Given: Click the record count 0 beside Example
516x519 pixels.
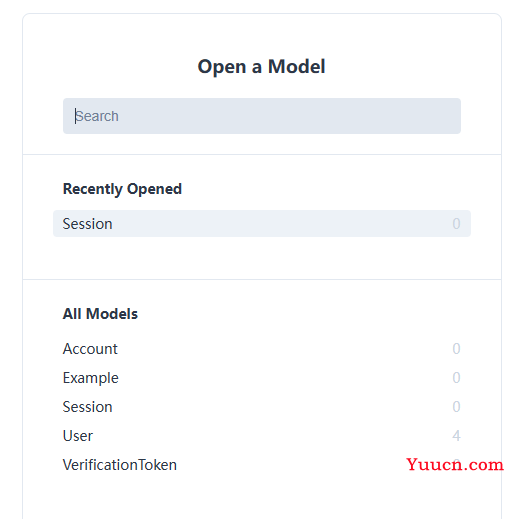Looking at the screenshot, I should point(456,378).
